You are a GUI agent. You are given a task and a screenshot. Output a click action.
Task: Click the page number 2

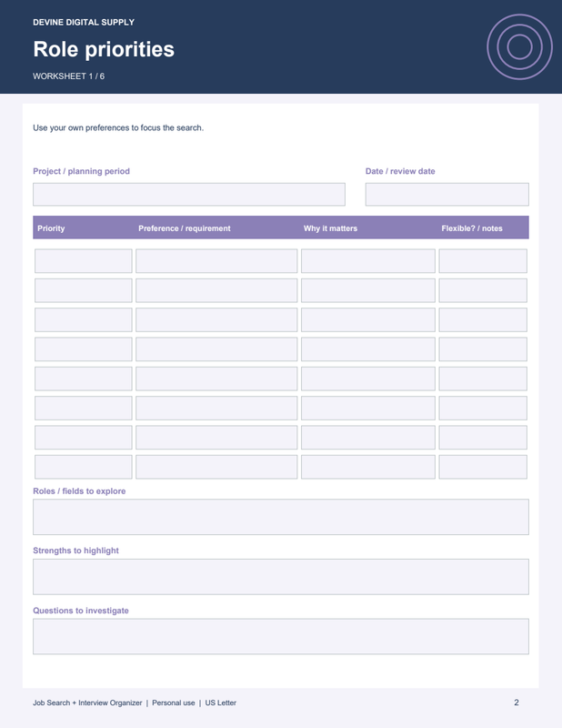[x=516, y=703]
